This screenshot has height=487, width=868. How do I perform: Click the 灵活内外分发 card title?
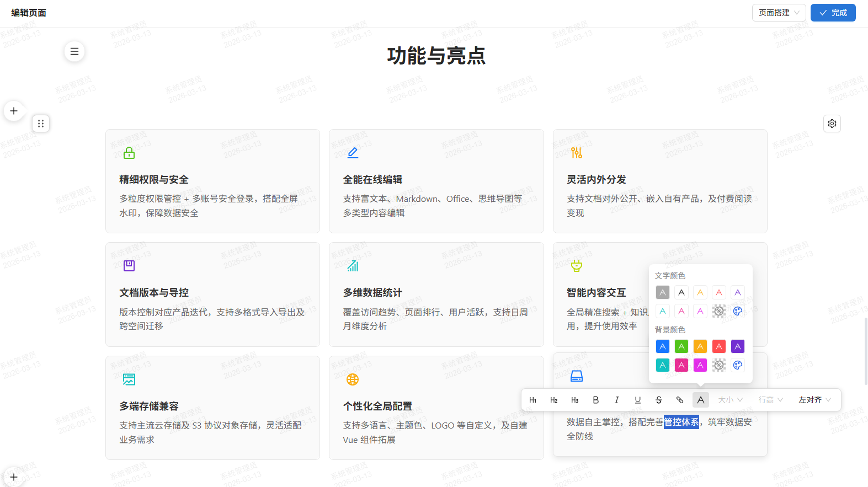coord(597,180)
